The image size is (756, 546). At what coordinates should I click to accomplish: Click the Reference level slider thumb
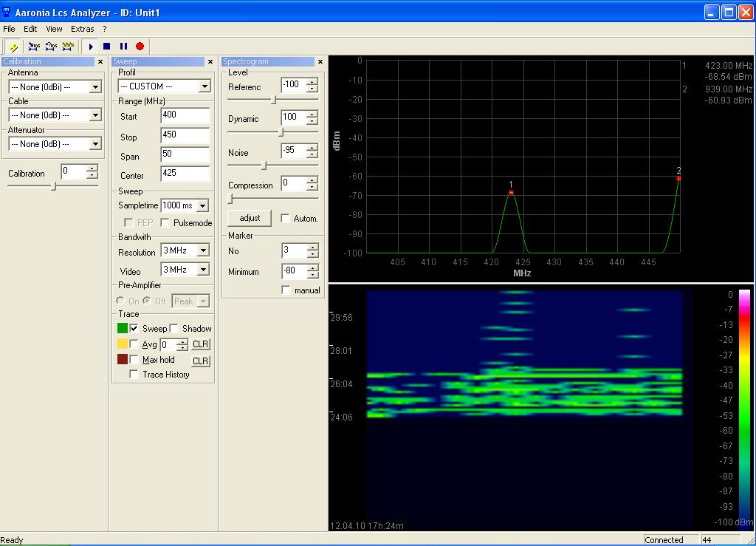(x=273, y=100)
